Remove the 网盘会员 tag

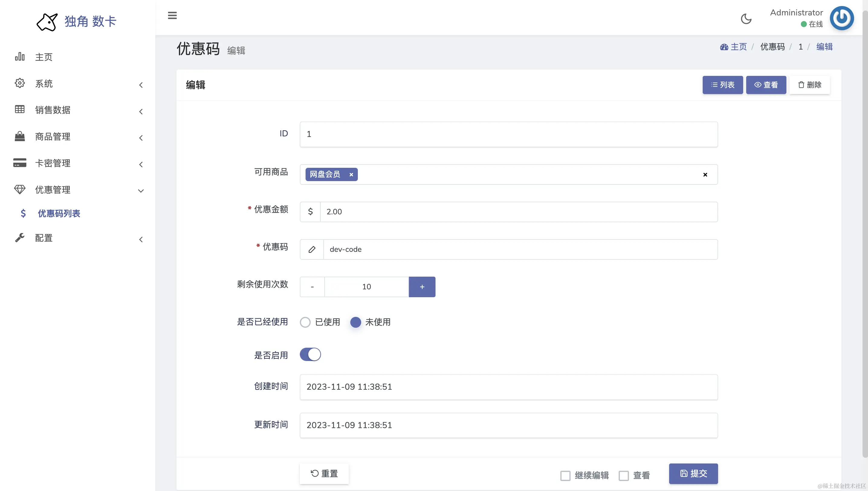pos(351,174)
